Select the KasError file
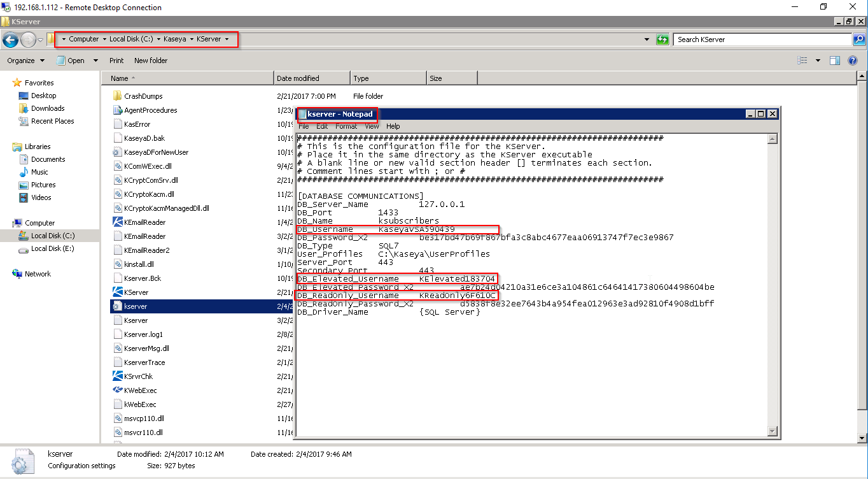 pos(137,124)
